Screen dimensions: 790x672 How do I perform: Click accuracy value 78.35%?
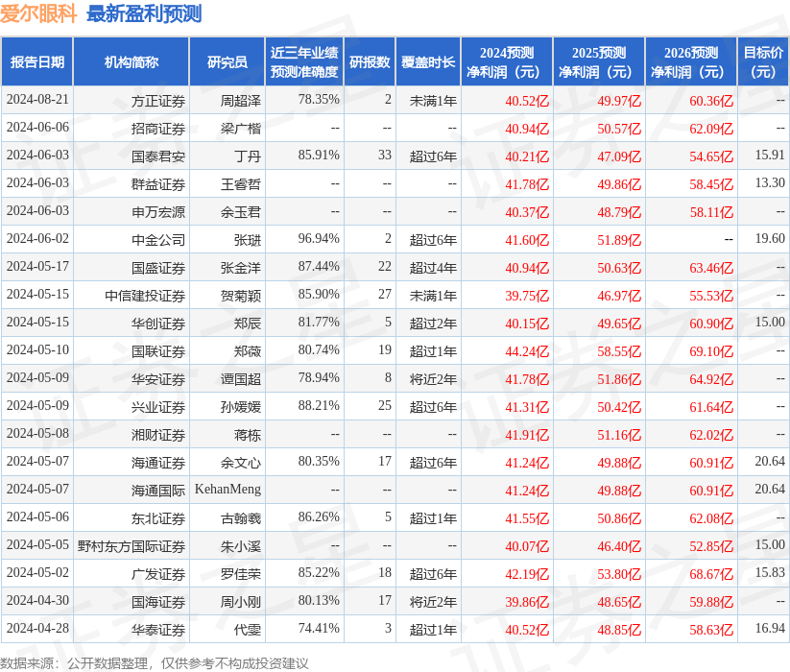tap(319, 100)
